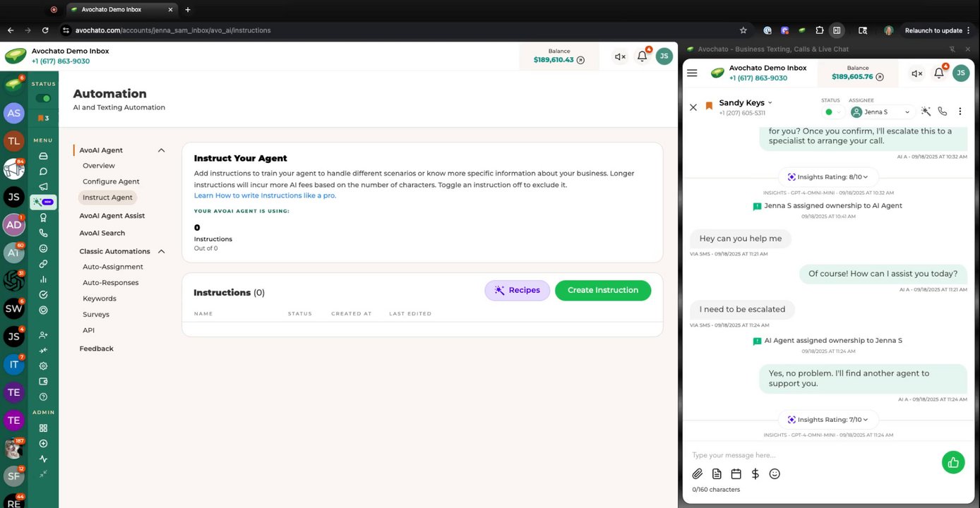Open the JS profile avatar in main window header

[x=664, y=56]
